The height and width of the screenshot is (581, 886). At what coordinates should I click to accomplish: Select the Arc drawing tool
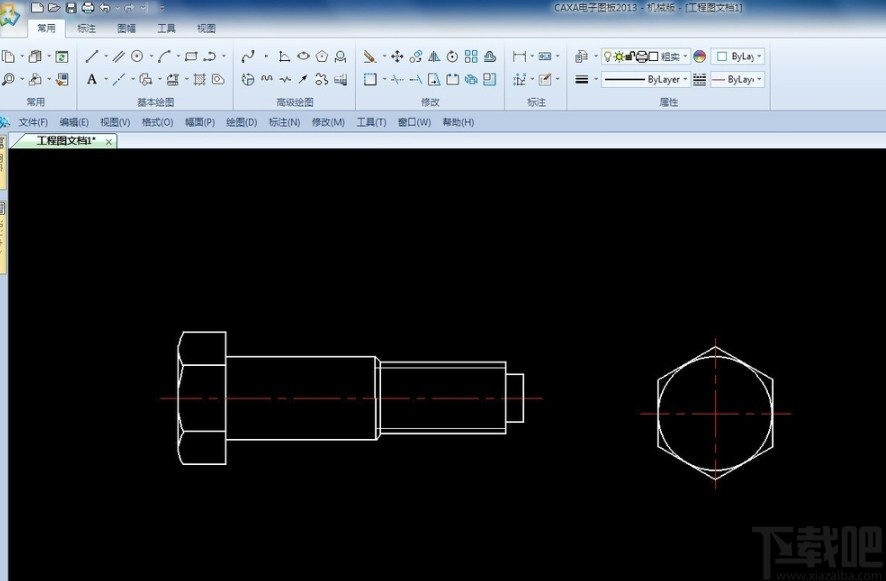tap(164, 56)
